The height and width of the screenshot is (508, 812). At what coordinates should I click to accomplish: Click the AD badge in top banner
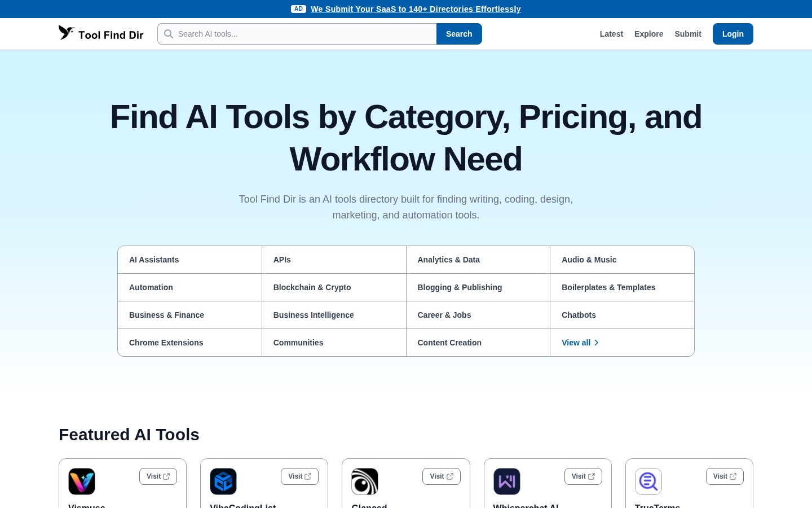coord(298,9)
